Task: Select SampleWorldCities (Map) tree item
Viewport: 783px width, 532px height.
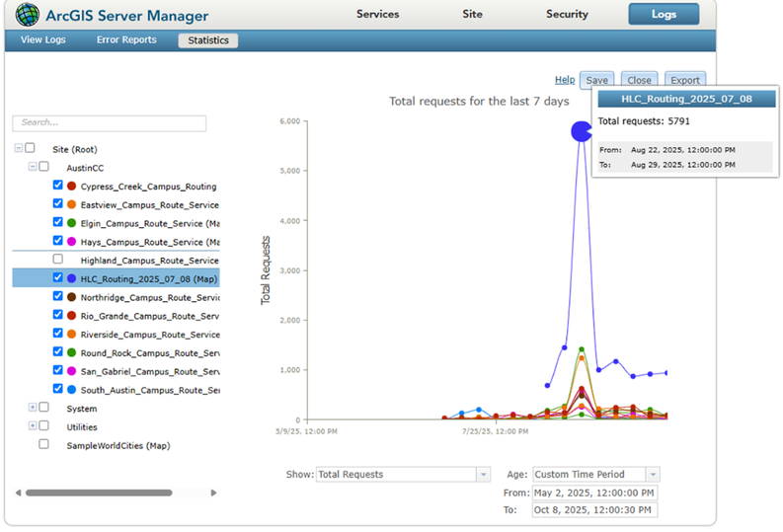Action: tap(118, 446)
